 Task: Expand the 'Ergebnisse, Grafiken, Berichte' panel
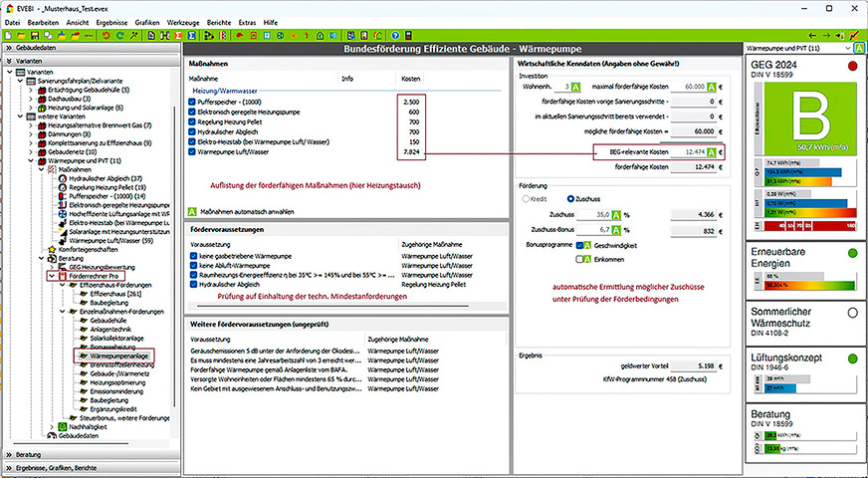(91, 468)
